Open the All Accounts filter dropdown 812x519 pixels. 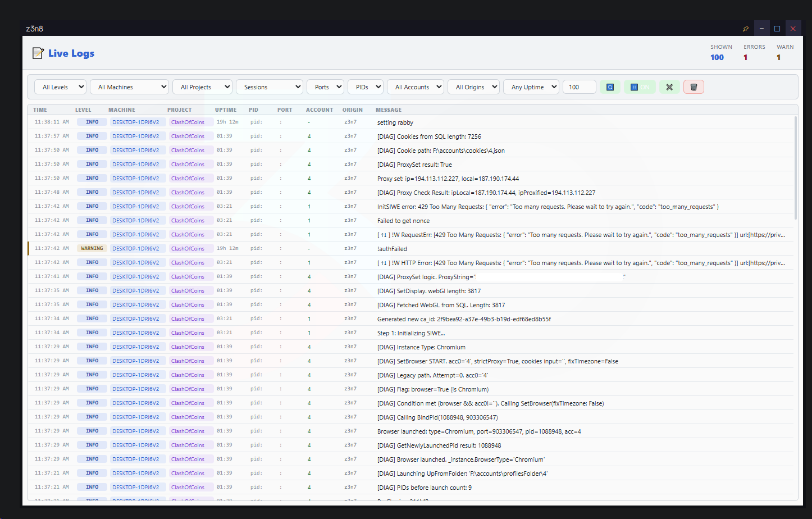pyautogui.click(x=416, y=87)
